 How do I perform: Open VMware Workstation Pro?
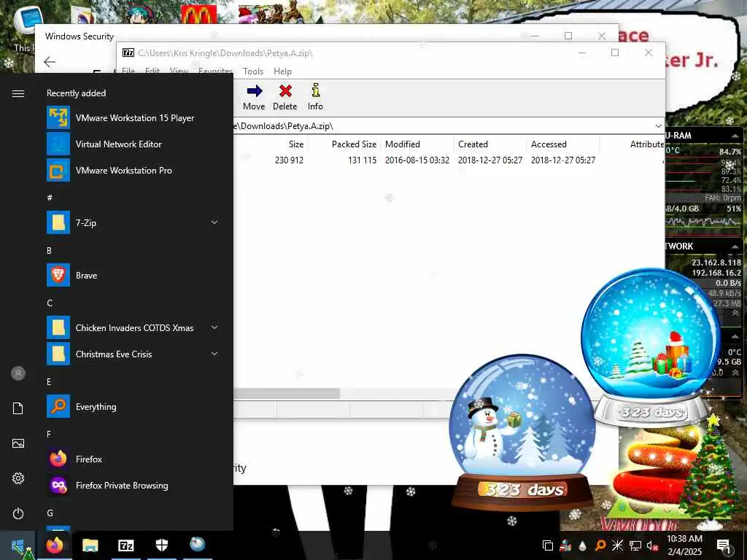click(131, 171)
